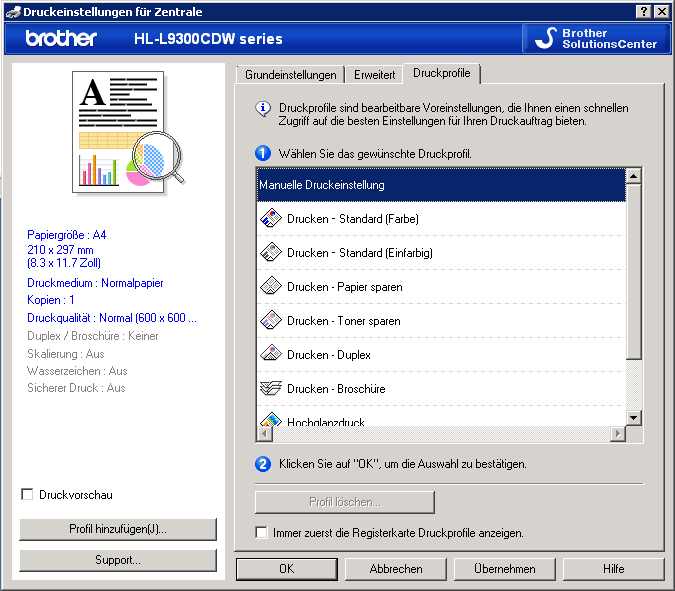Click the Papier sparen profile icon
675x591 pixels.
[x=271, y=286]
